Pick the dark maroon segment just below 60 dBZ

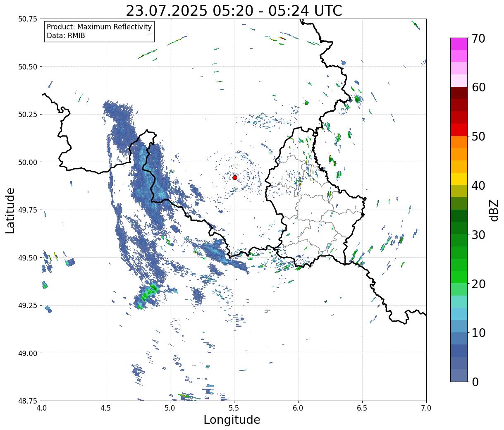[459, 93]
